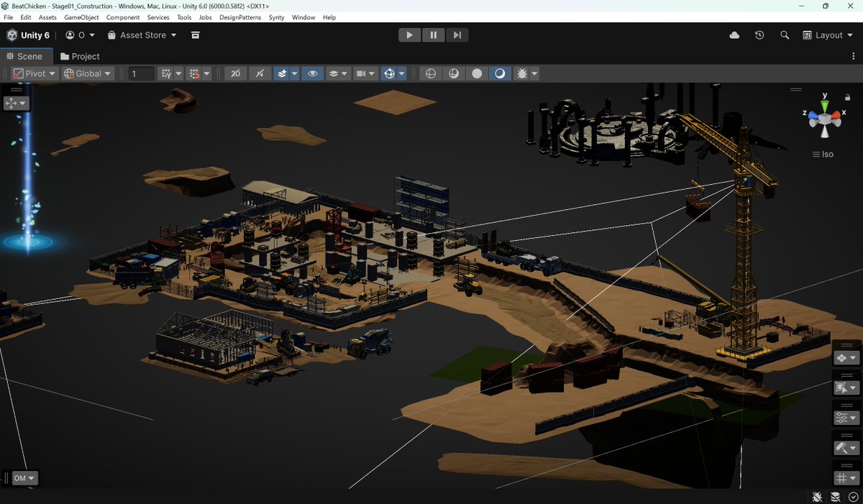Expand the Global rotation dropdown
863x504 pixels.
point(88,73)
